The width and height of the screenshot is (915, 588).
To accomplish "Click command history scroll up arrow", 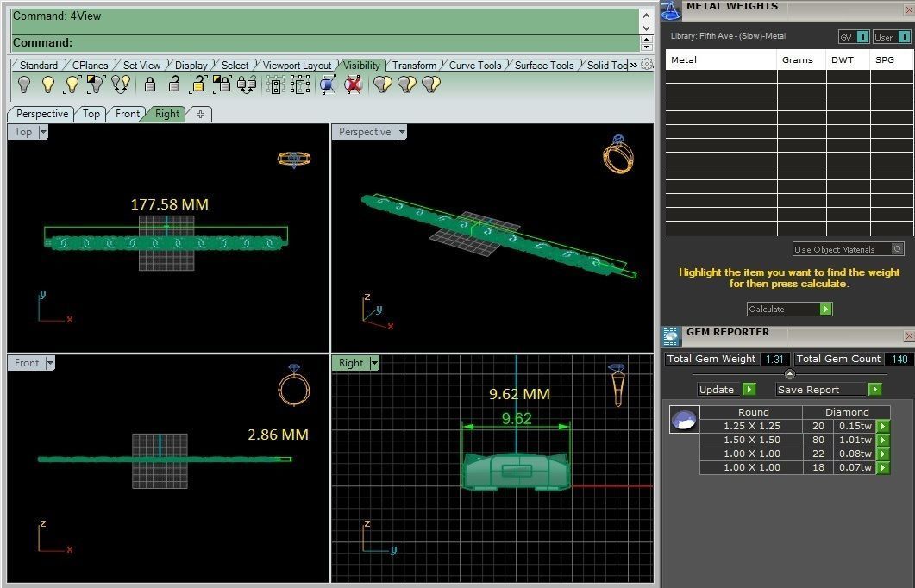I will click(x=646, y=16).
